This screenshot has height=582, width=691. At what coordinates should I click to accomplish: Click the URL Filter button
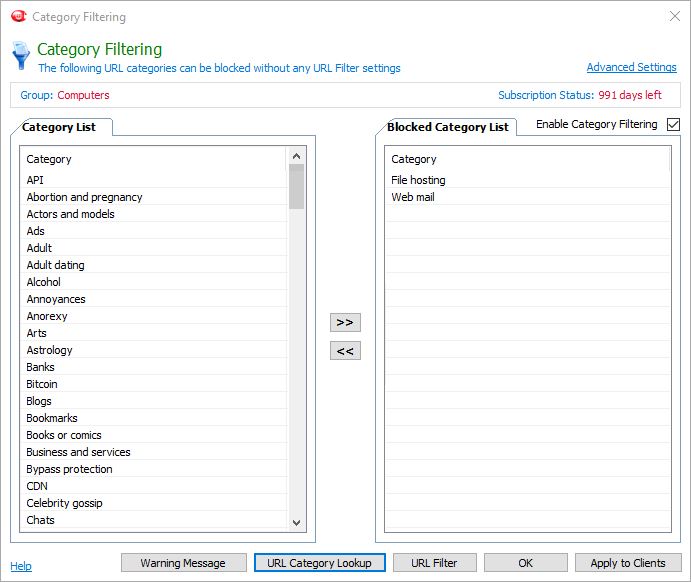point(434,563)
